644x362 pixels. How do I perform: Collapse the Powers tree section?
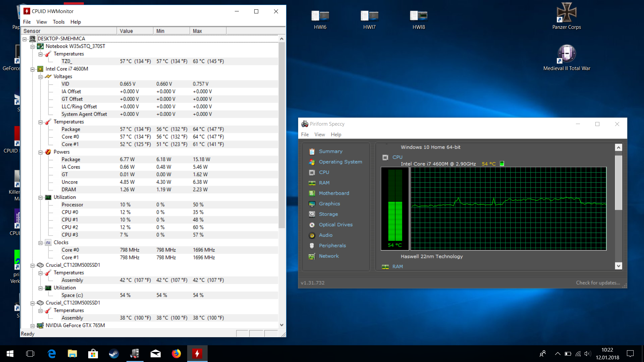pyautogui.click(x=41, y=152)
